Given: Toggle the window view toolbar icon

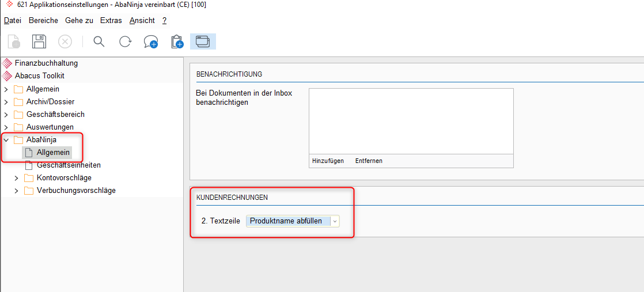Looking at the screenshot, I should click(x=203, y=41).
